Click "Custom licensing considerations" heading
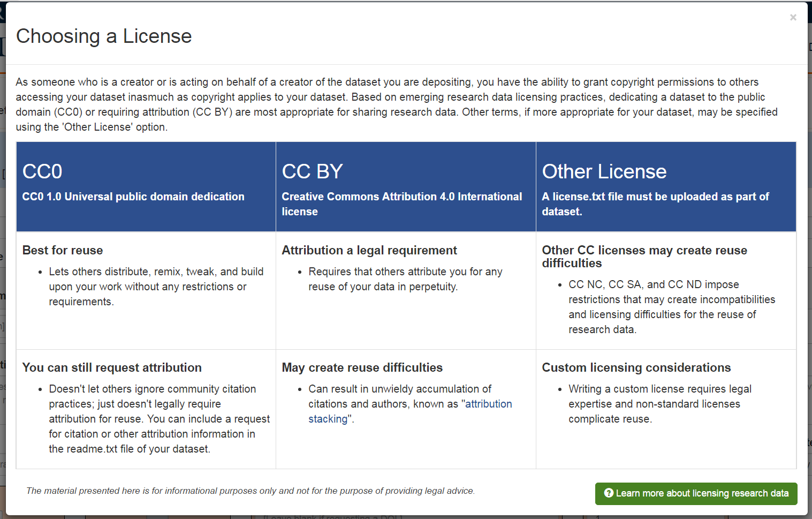This screenshot has width=812, height=519. [x=636, y=367]
